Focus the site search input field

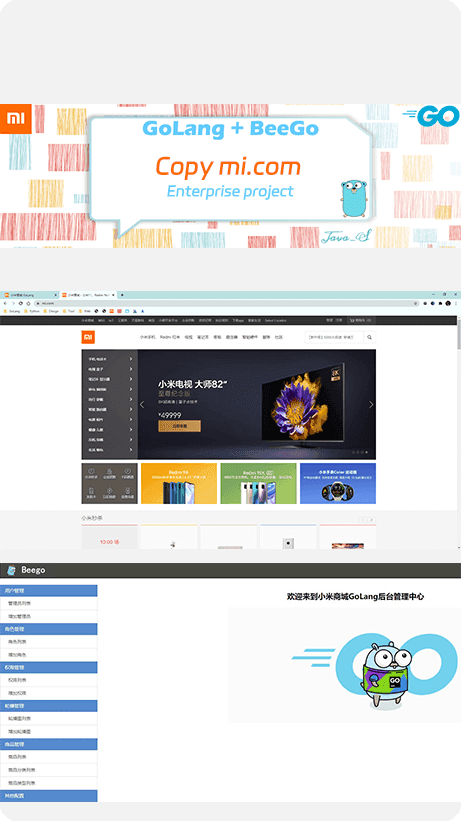(334, 338)
